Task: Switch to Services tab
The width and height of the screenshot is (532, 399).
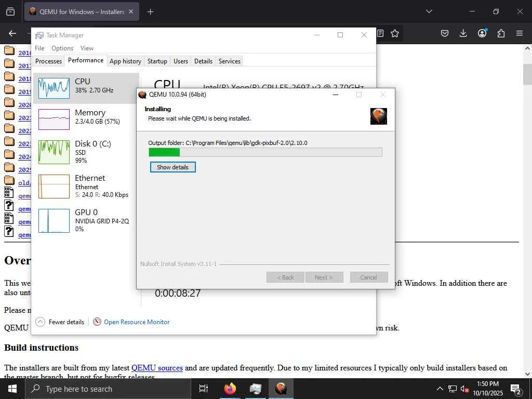Action: [229, 61]
